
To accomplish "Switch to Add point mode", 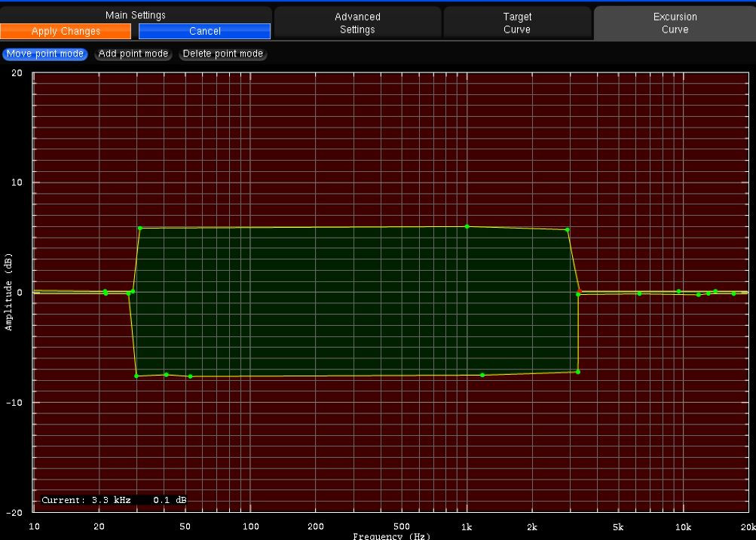I will pos(133,54).
